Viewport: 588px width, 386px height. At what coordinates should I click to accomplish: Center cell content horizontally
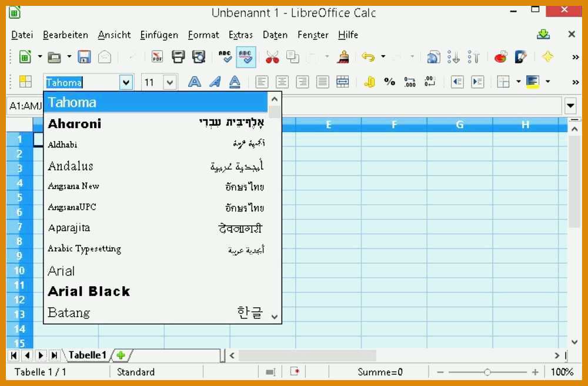(x=282, y=82)
